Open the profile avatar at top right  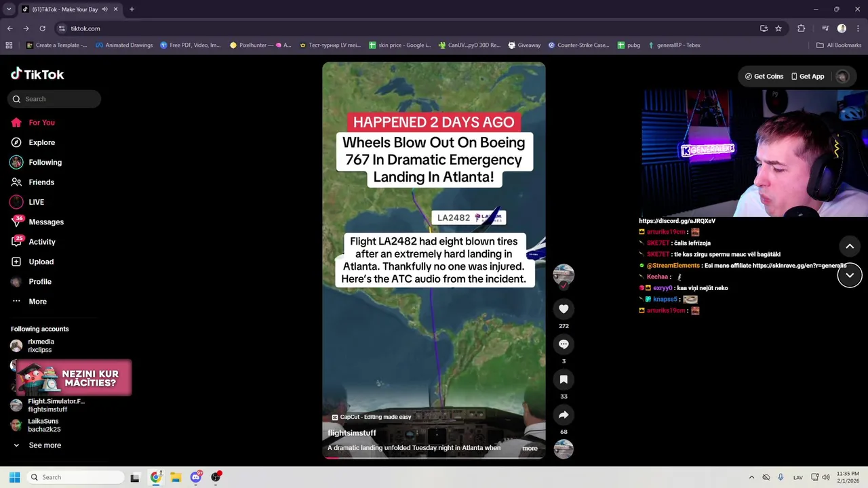point(842,77)
